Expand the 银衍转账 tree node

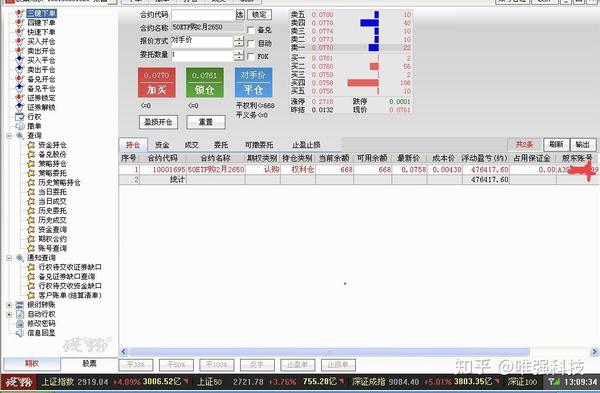9,305
